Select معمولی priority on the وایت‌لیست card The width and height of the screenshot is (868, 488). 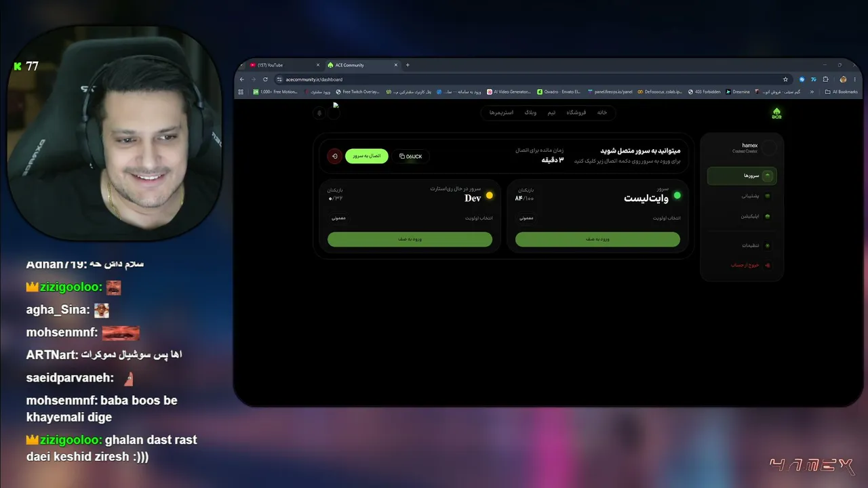point(526,218)
